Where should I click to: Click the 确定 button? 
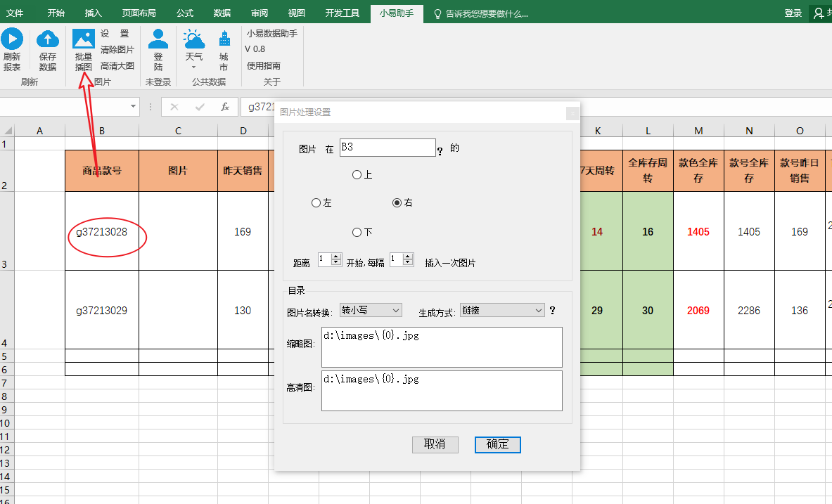(497, 444)
